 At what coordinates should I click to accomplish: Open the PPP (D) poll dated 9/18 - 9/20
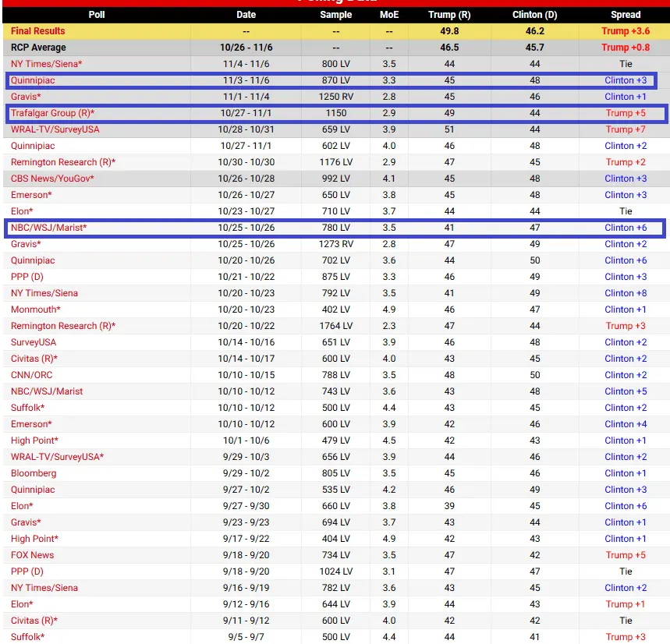(x=27, y=571)
